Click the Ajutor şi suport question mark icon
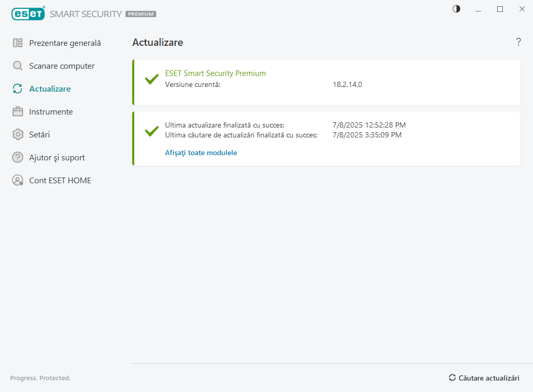Screen dimensions: 533x392 coord(17,157)
